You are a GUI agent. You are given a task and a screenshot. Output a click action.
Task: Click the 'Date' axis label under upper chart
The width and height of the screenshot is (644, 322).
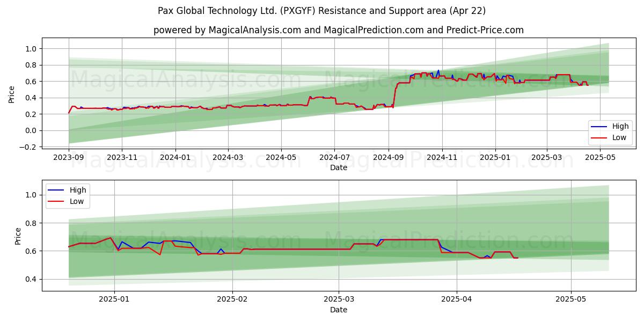click(x=339, y=167)
